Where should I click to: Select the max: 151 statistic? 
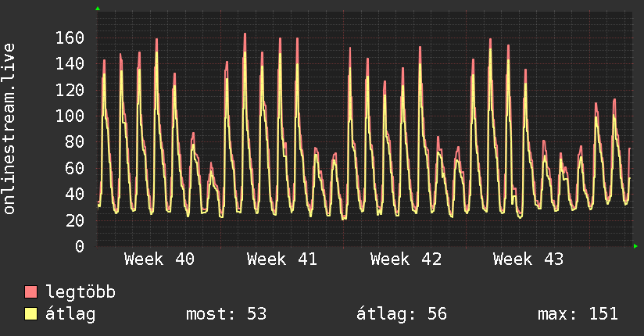coord(578,314)
